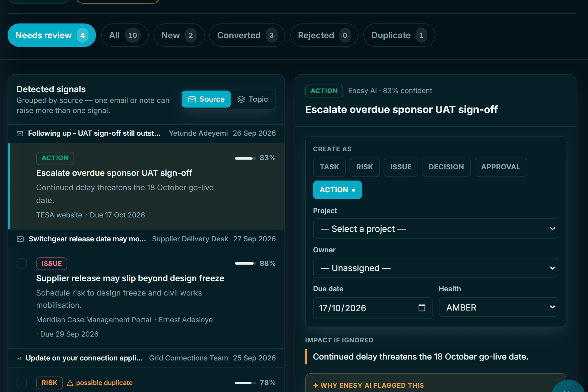588x392 pixels.
Task: Click 'Due 17 Oct 2026' text
Action: coord(117,215)
